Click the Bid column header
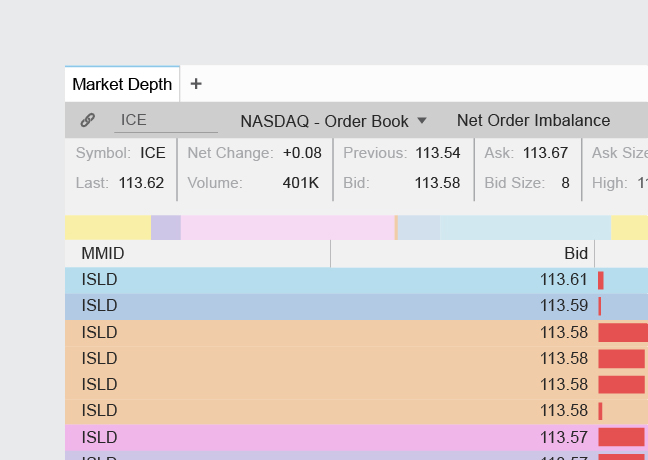The width and height of the screenshot is (648, 460). click(462, 253)
